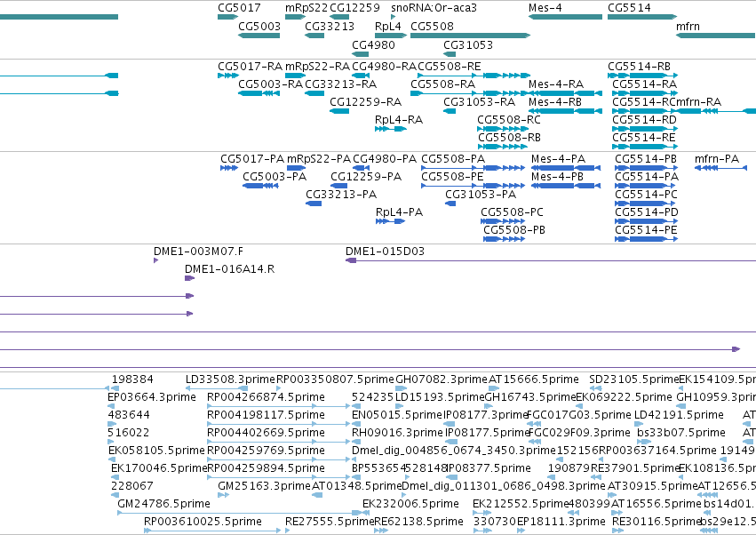
Task: Click the RpL4-PA protein label
Action: point(399,212)
